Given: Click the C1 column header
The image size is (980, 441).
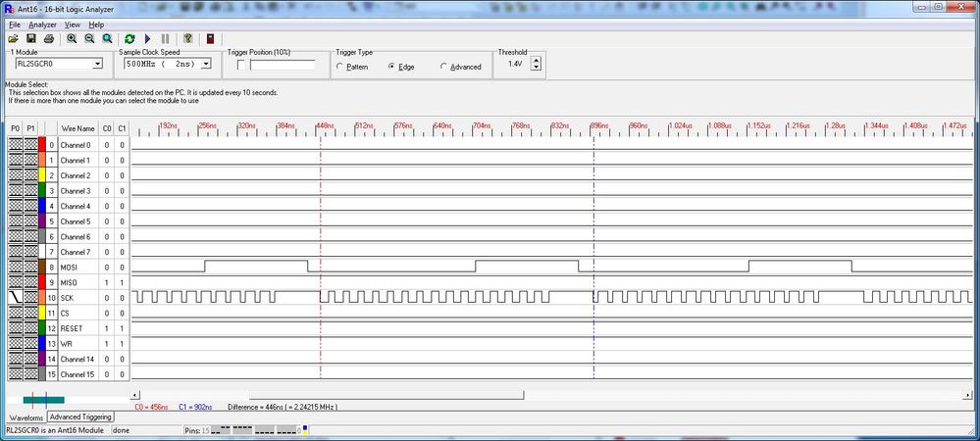Looking at the screenshot, I should click(x=123, y=128).
